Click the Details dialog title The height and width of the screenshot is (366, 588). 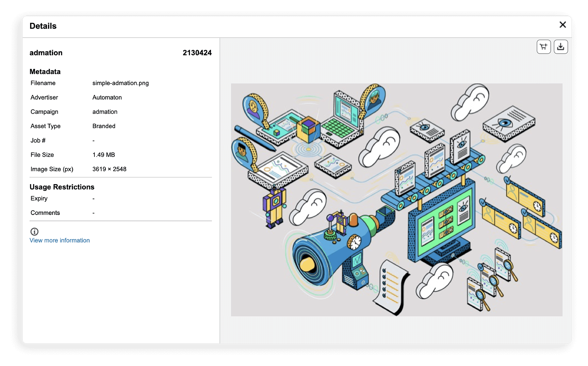tap(43, 26)
